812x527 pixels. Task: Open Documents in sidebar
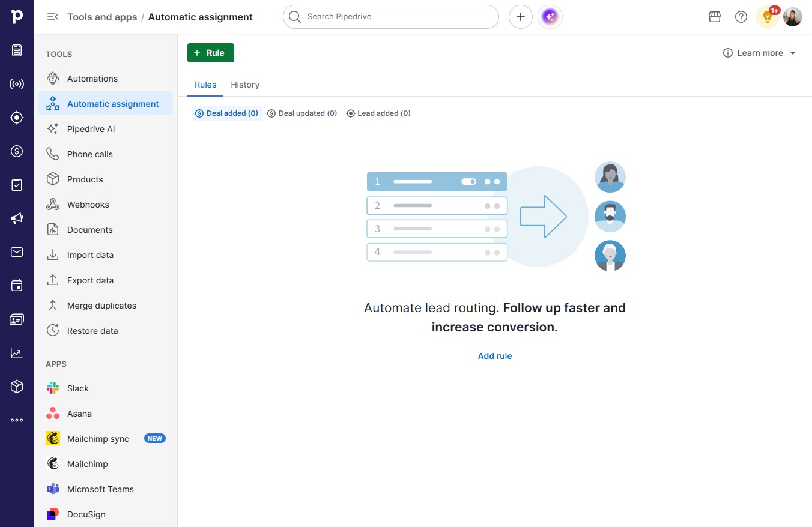106,230
